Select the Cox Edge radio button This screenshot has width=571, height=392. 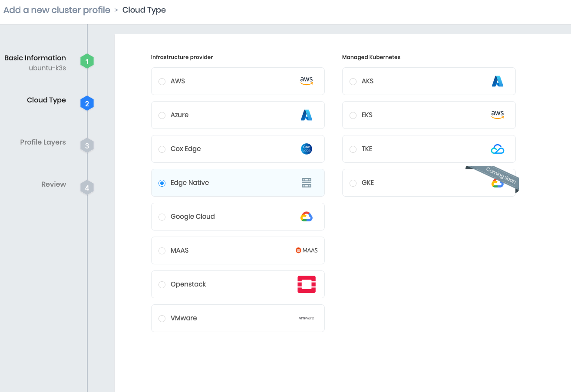pos(162,149)
